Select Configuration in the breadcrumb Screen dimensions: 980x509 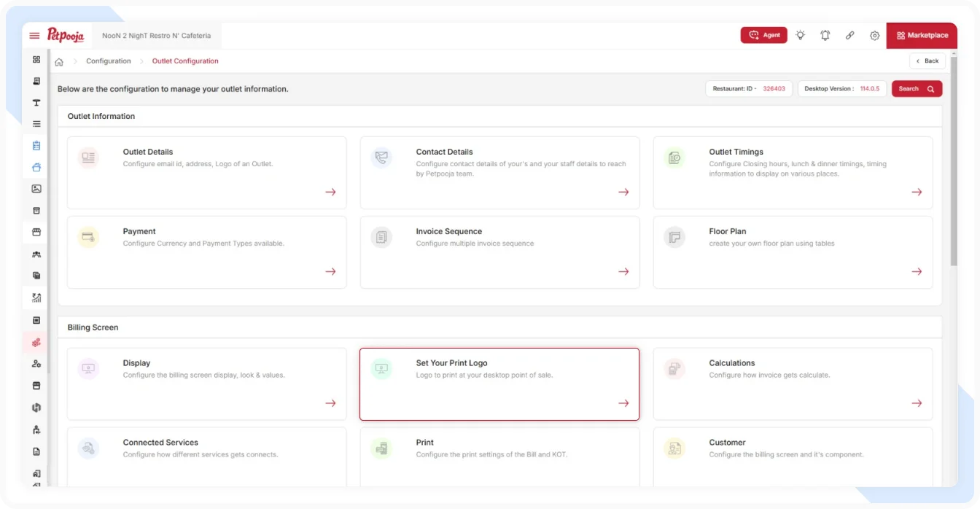coord(109,61)
